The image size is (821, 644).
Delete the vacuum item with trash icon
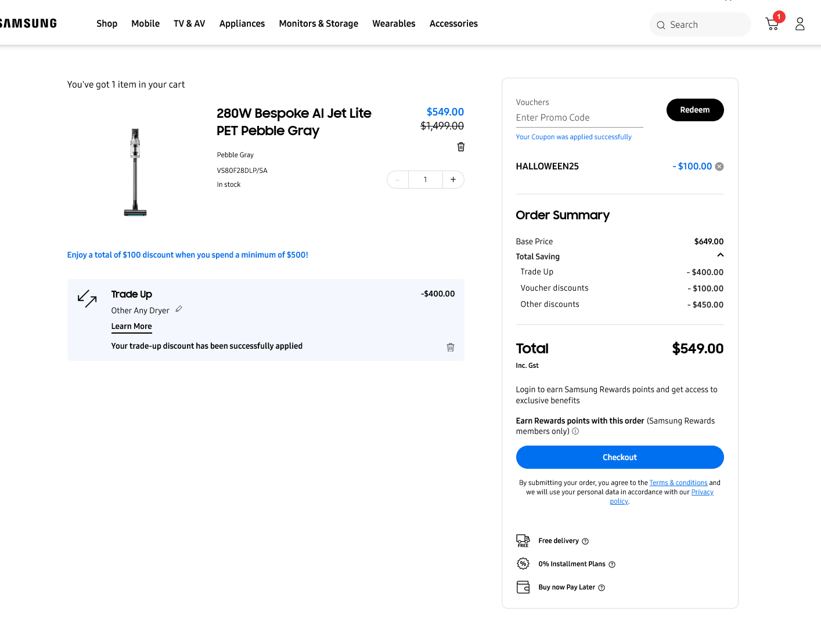pos(460,147)
